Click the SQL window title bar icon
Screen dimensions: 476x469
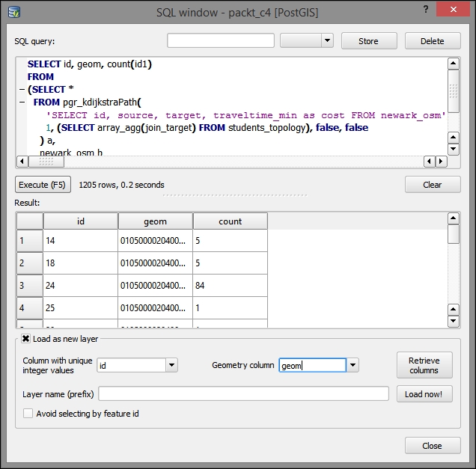(x=15, y=12)
